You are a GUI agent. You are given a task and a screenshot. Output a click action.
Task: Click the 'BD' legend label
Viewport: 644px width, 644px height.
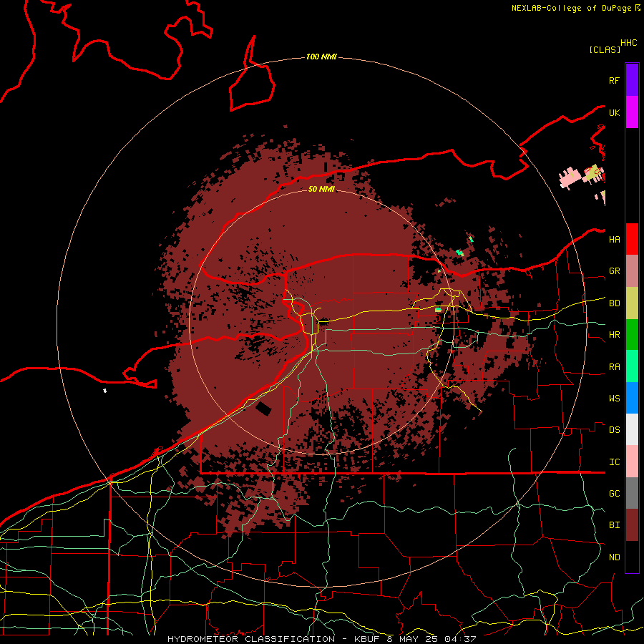click(614, 303)
